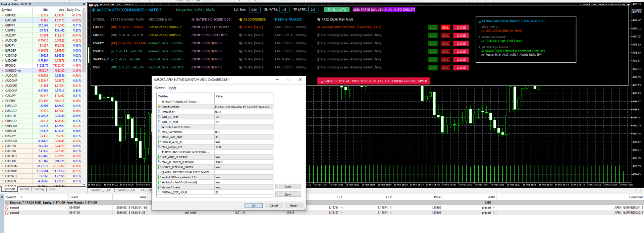The image size is (644, 233).
Task: Open the Details tab in Market Watch
Action: (24, 189)
